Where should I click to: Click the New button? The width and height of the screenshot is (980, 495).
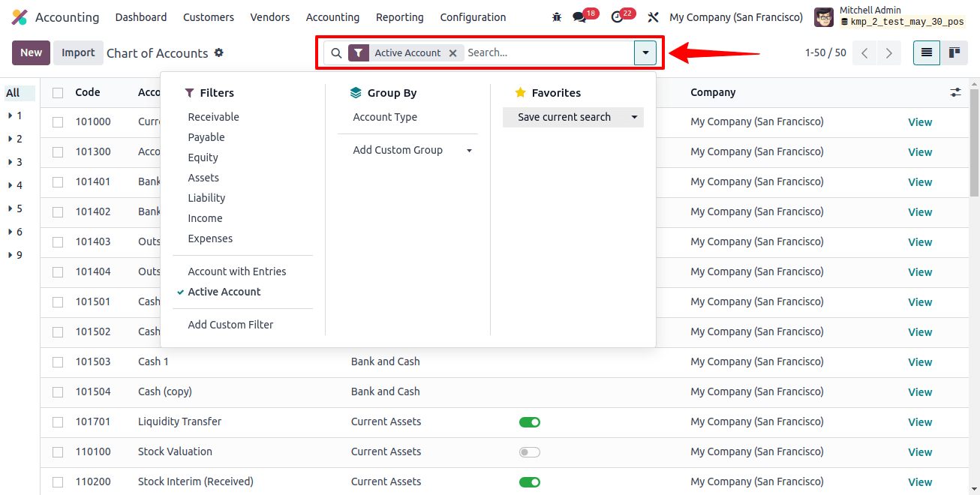tap(31, 52)
